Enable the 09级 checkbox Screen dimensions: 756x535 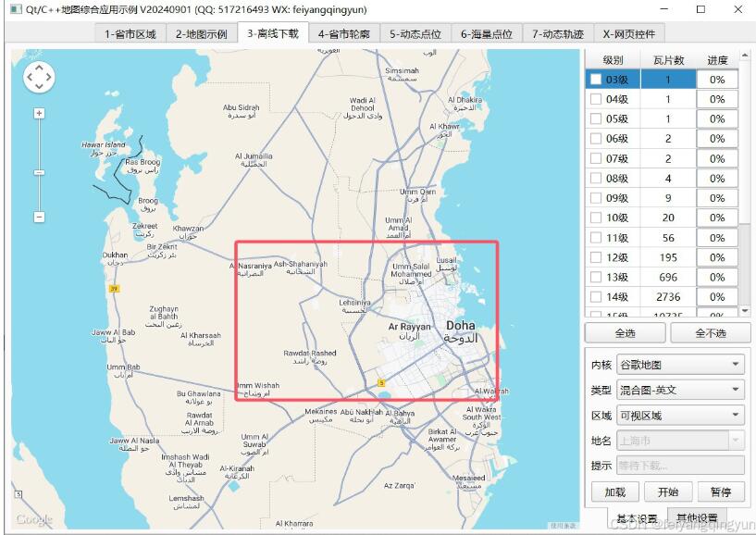[x=597, y=198]
